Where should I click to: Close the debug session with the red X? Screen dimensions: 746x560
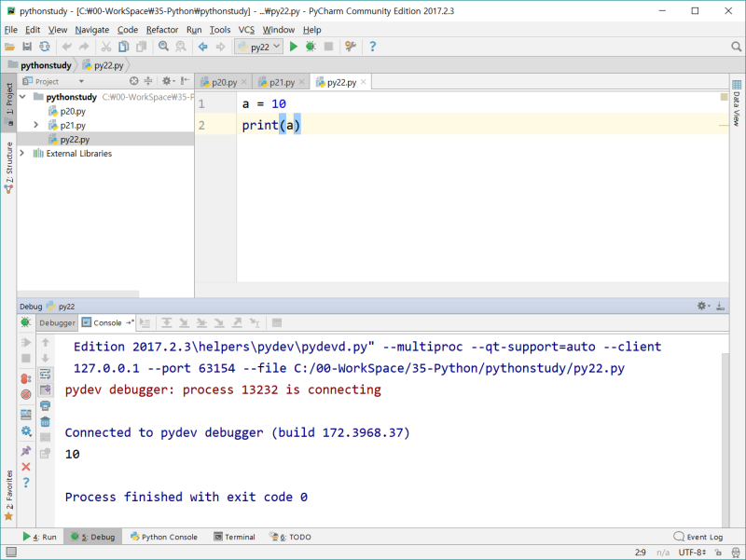(26, 467)
